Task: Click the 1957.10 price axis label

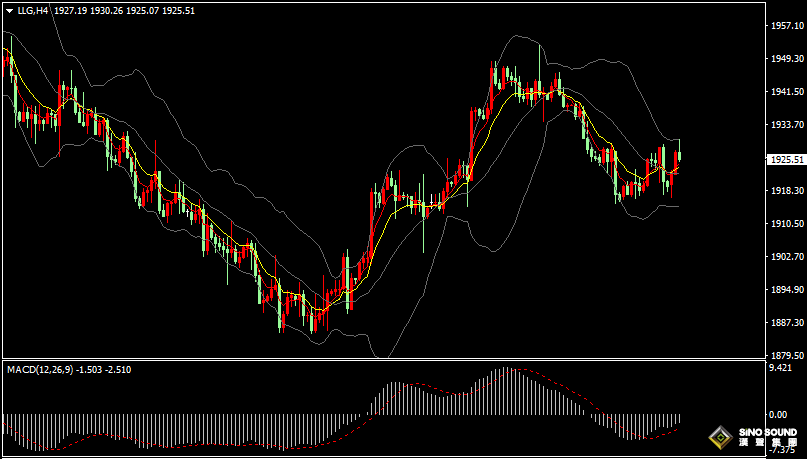Action: [786, 26]
